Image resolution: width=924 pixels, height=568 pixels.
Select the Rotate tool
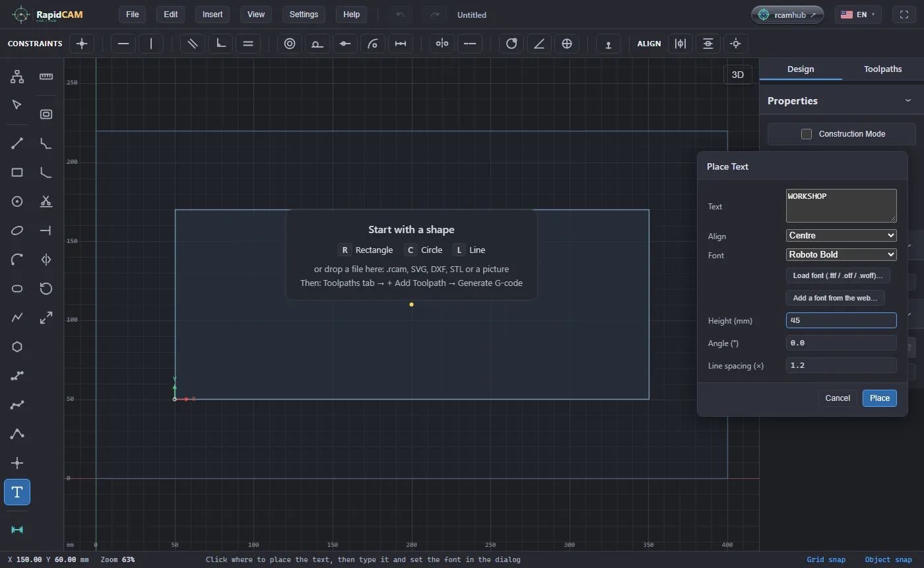click(46, 289)
